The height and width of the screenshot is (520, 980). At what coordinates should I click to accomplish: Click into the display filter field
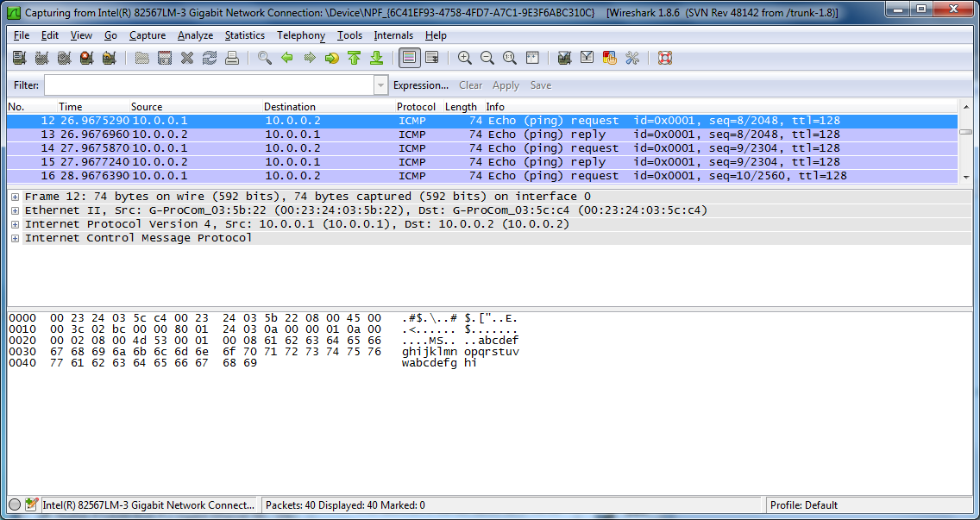[207, 85]
